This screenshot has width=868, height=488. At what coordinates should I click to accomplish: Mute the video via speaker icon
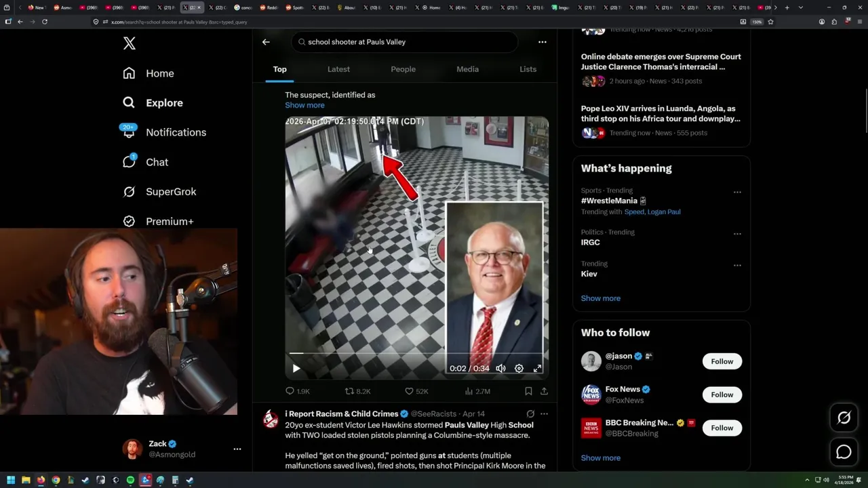pyautogui.click(x=500, y=368)
